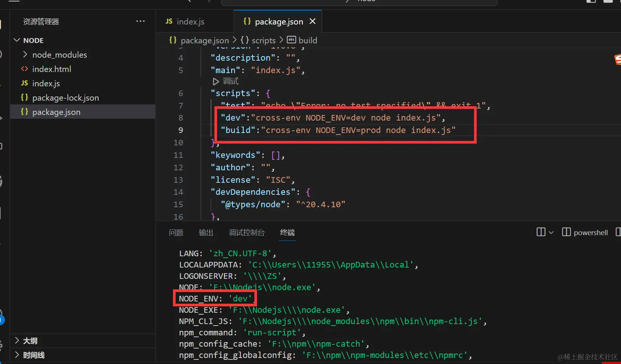
Task: Select the package.json editor tab
Action: [x=278, y=21]
